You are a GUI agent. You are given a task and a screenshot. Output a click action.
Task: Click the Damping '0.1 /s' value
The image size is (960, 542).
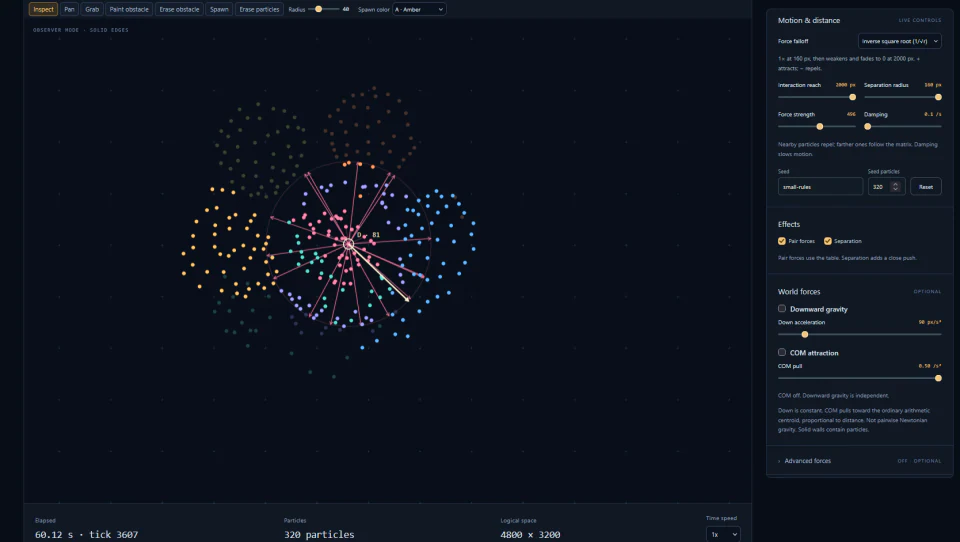click(932, 114)
